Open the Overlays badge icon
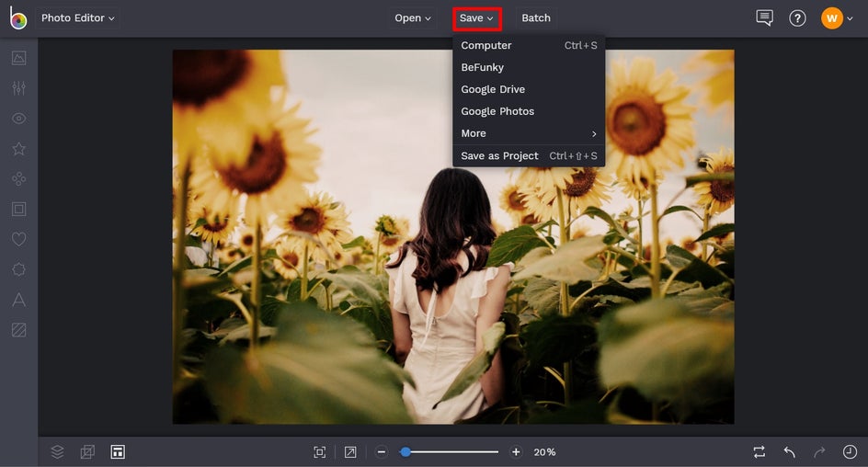This screenshot has width=868, height=467. tap(18, 269)
